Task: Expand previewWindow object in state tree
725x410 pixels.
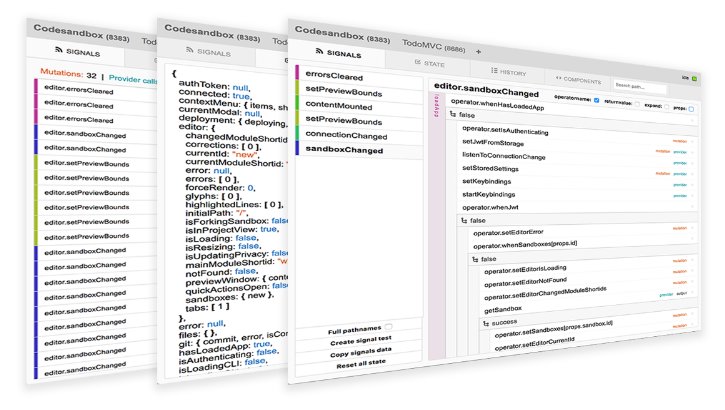Action: (x=236, y=279)
